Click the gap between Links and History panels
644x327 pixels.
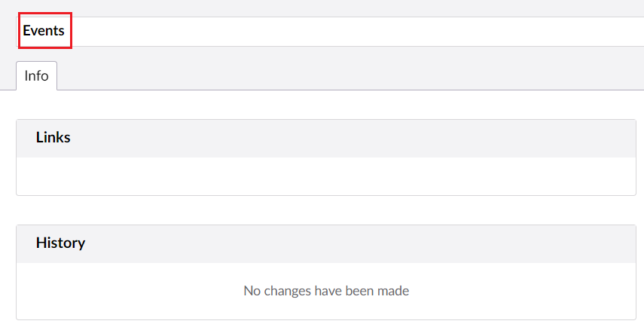pyautogui.click(x=325, y=210)
